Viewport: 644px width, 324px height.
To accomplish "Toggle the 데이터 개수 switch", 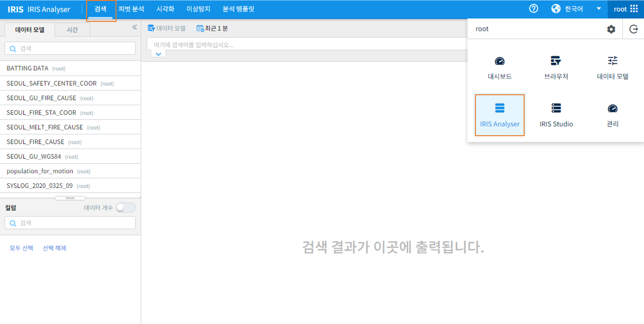I will click(x=126, y=208).
